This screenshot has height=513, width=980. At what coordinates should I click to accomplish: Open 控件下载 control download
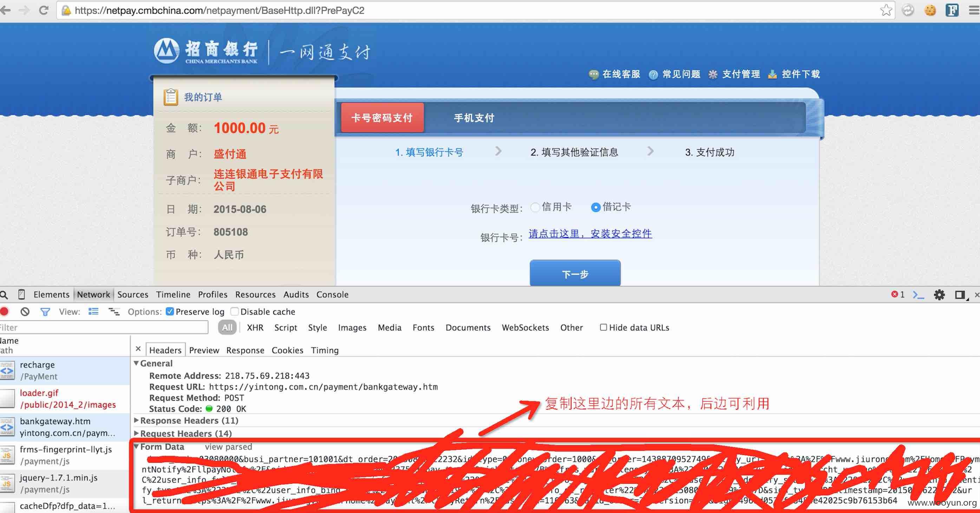click(801, 74)
